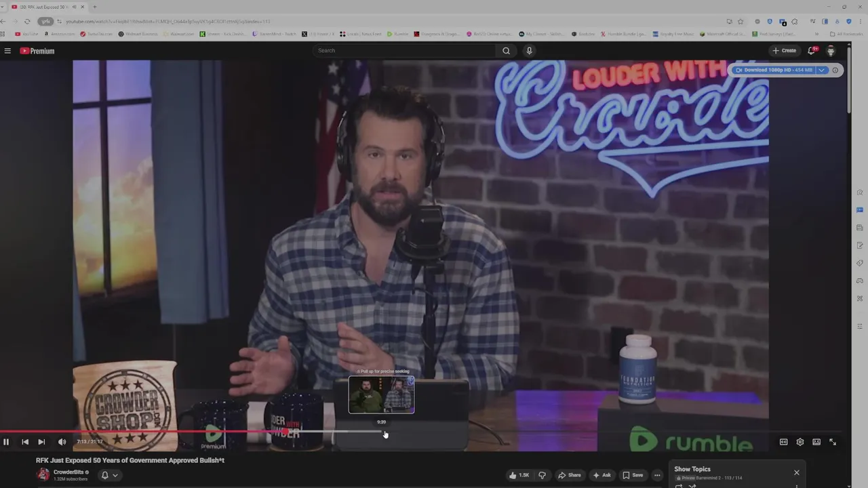This screenshot has width=868, height=488.
Task: Mute the video volume
Action: [x=62, y=442]
